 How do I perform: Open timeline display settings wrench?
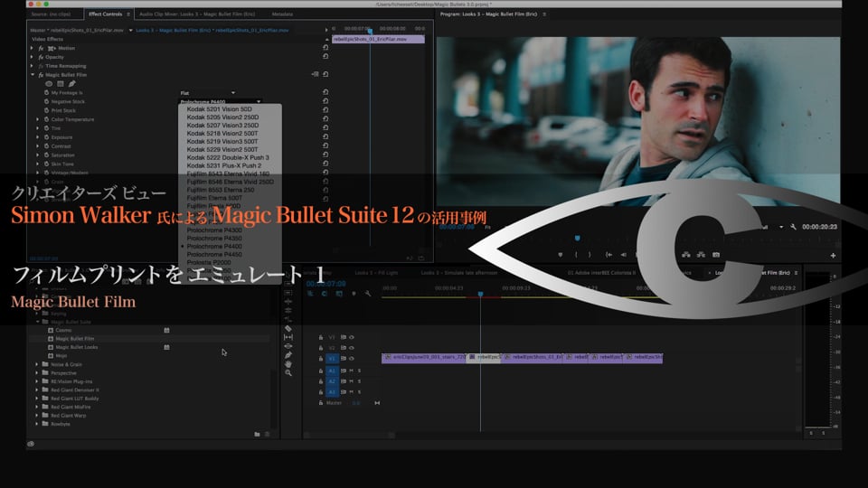(x=368, y=294)
